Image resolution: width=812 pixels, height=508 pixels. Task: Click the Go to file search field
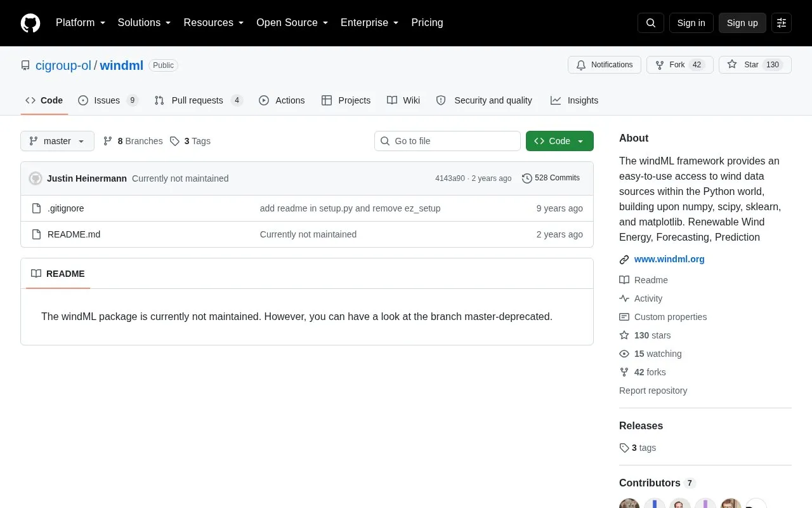click(447, 141)
